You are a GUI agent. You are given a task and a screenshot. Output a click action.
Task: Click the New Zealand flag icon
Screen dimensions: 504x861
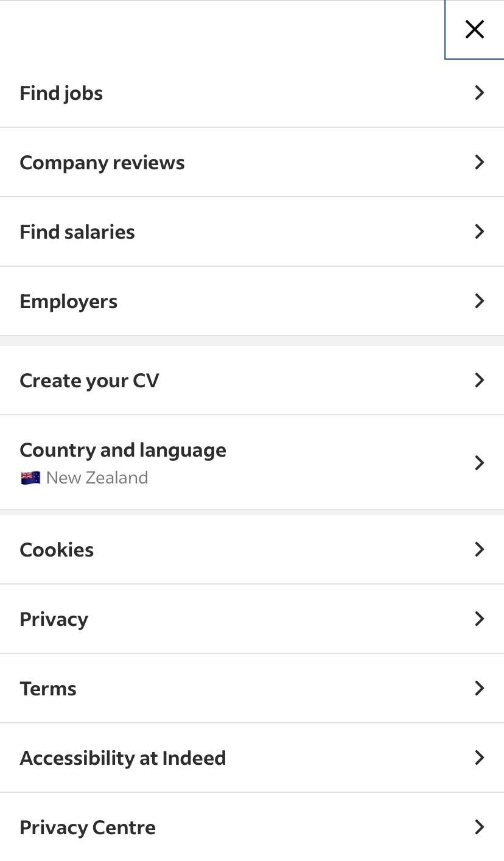click(30, 478)
